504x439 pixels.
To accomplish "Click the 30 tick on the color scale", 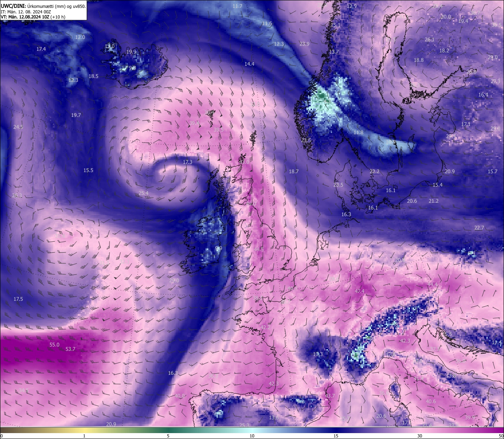I will [420, 436].
